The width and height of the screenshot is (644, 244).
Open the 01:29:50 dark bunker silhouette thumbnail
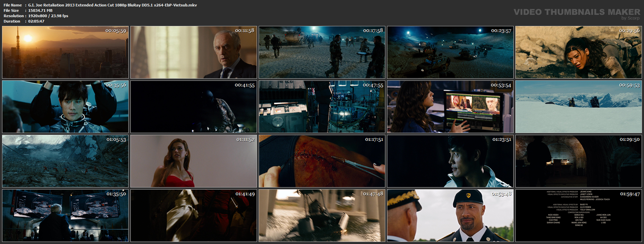[x=579, y=160]
